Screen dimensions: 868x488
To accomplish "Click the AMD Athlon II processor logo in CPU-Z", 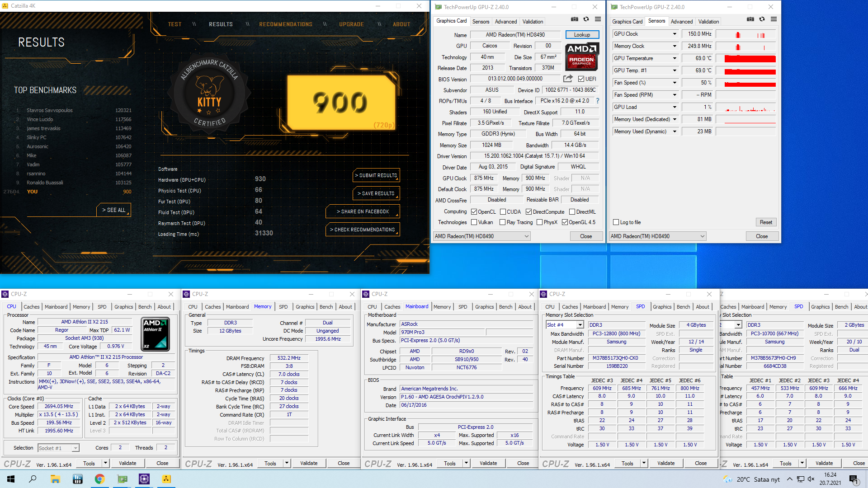I will click(156, 334).
